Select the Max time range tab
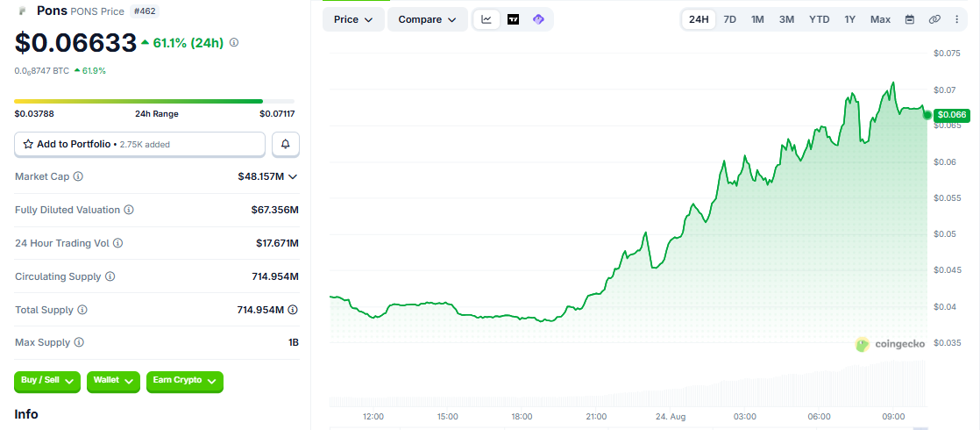Image resolution: width=980 pixels, height=430 pixels. pos(880,19)
